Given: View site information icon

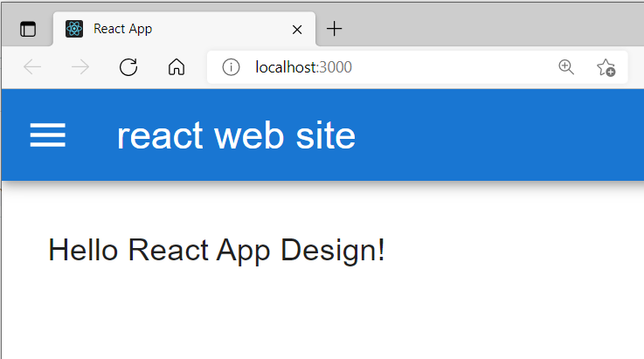Looking at the screenshot, I should point(231,67).
